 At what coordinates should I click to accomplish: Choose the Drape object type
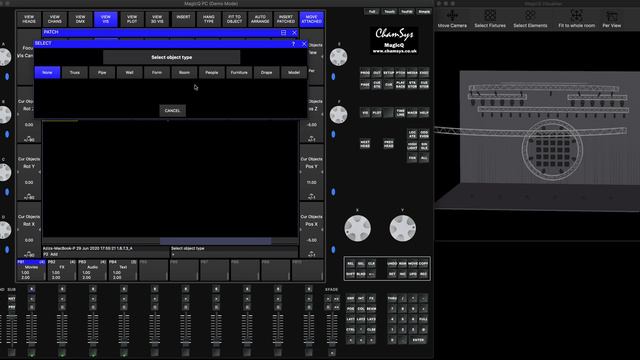tap(267, 73)
